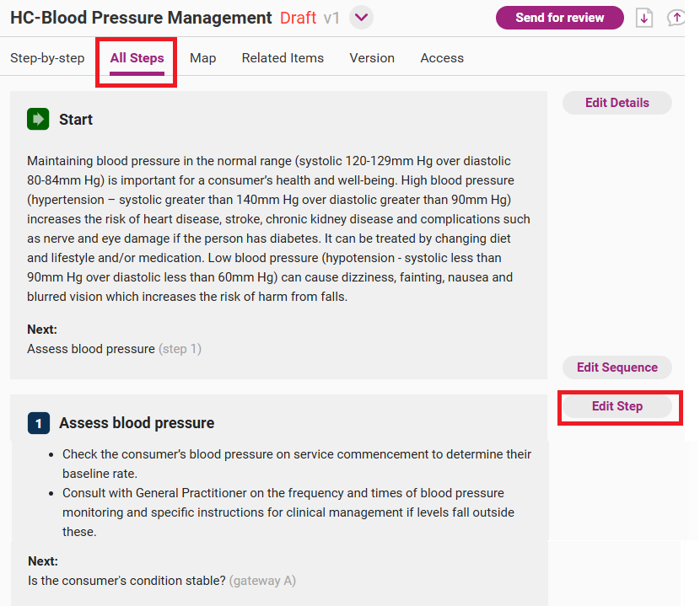
Task: Click the step 1 number badge
Action: [38, 423]
